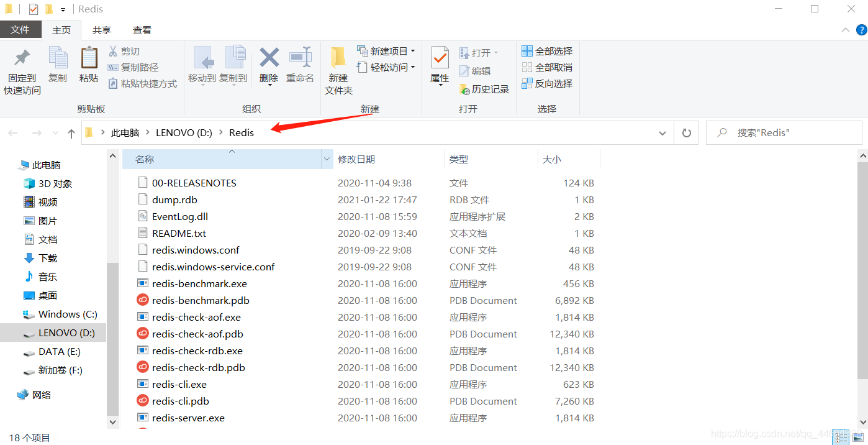Click the New folder icon
The width and height of the screenshot is (868, 445).
(x=338, y=58)
